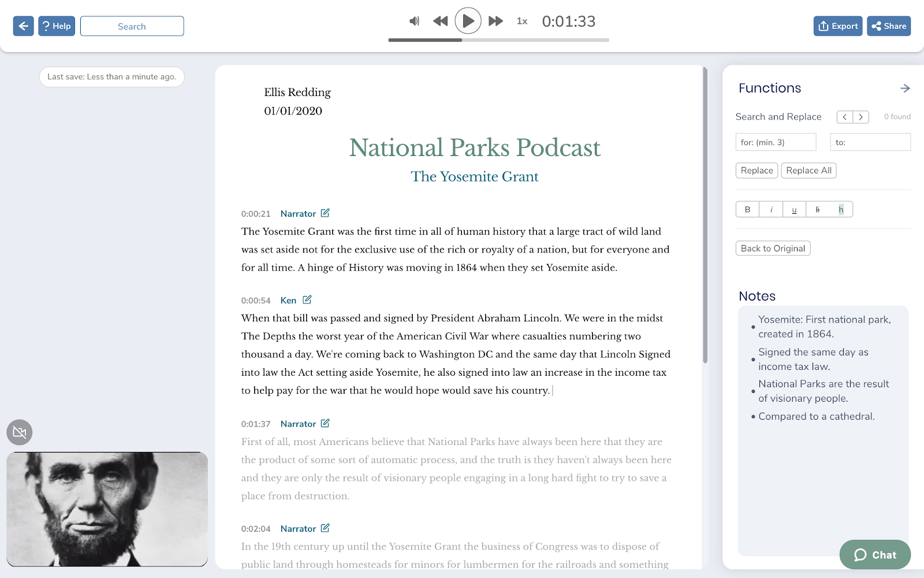Jump to timestamp 0:00:21
The width and height of the screenshot is (924, 578).
256,214
